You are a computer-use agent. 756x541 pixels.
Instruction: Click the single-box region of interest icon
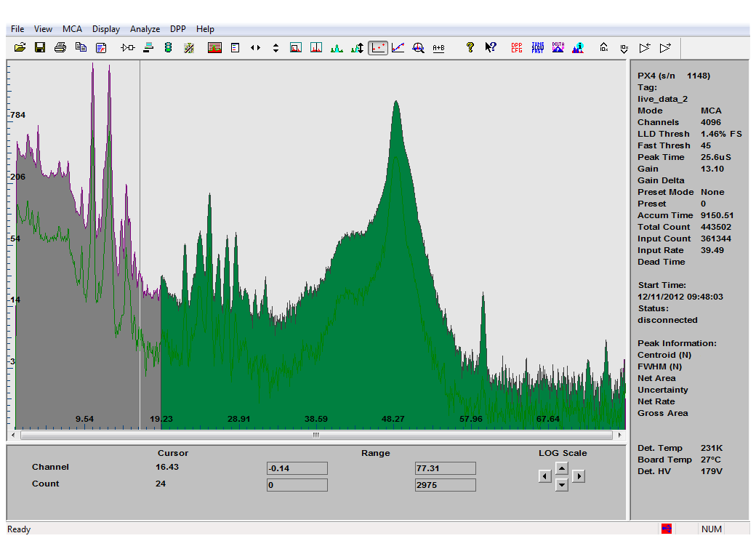(296, 48)
